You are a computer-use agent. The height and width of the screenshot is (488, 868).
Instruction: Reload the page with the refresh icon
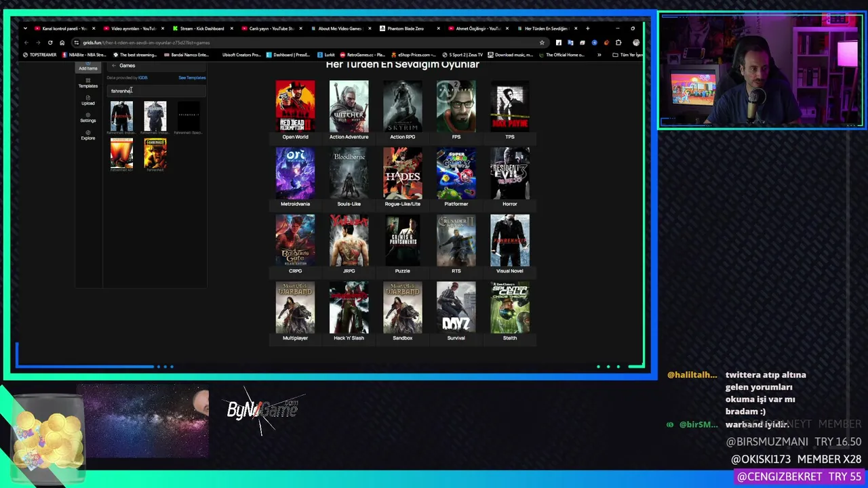pos(50,43)
